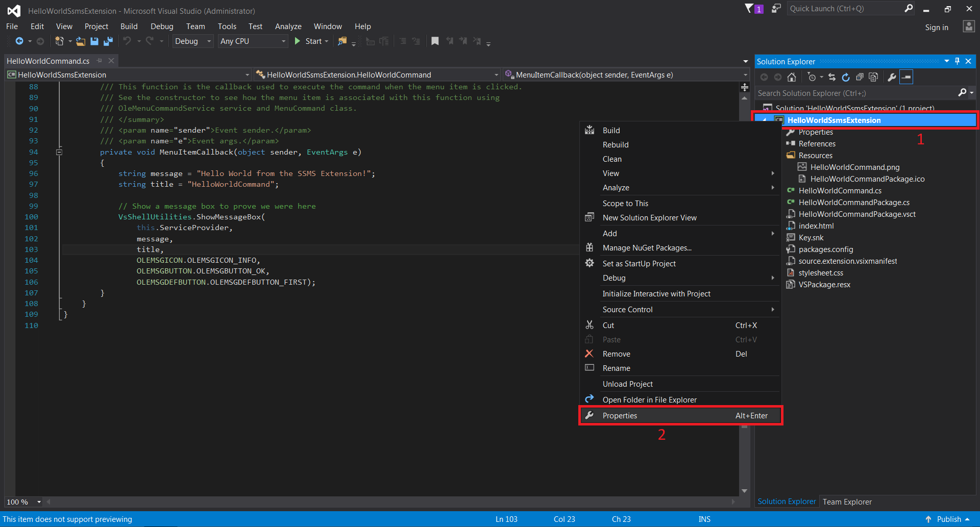980x527 pixels.
Task: Toggle a bookmark with the bookmark icon
Action: [435, 41]
